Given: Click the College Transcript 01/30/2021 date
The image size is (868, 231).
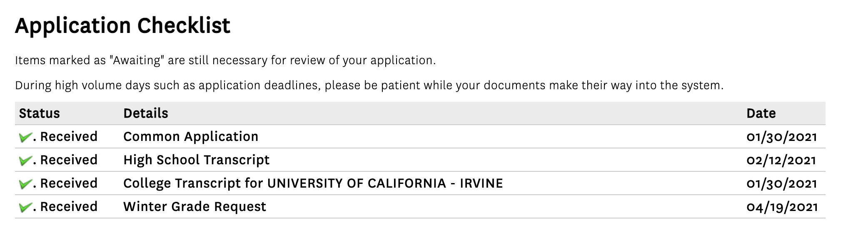Looking at the screenshot, I should (x=782, y=184).
